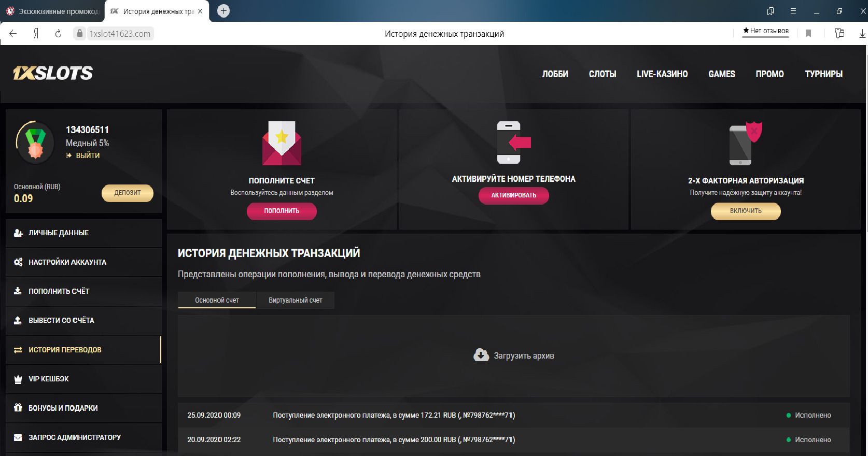Reload the page with the refresh icon

[x=58, y=34]
